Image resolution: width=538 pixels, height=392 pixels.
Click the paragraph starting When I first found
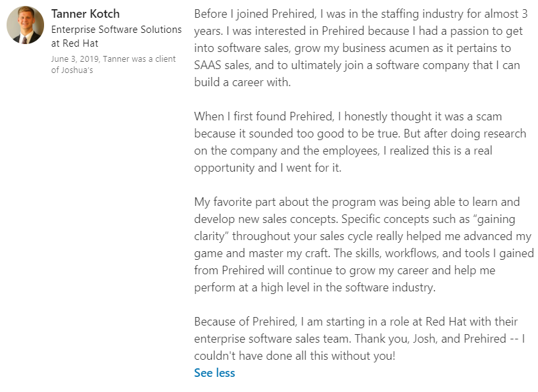[x=360, y=142]
